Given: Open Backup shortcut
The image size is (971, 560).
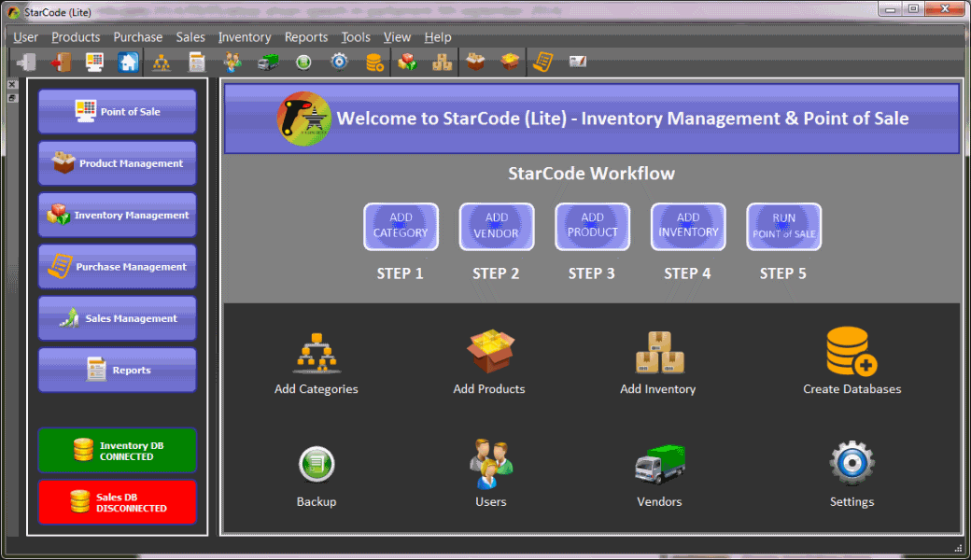Looking at the screenshot, I should (317, 476).
